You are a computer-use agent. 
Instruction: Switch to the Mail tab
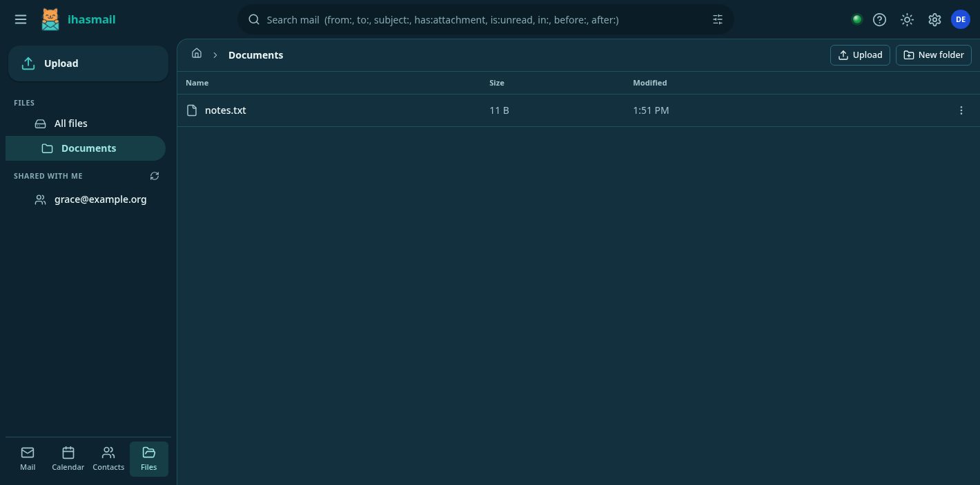pos(28,459)
